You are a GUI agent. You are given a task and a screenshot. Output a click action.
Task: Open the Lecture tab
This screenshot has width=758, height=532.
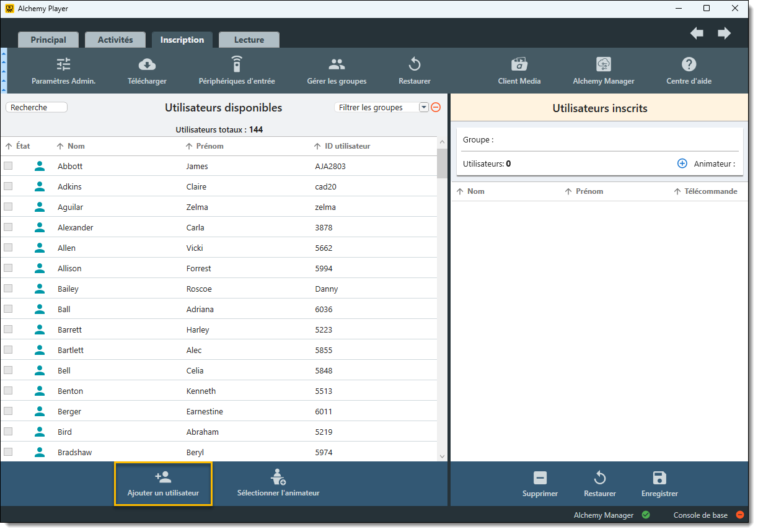249,40
